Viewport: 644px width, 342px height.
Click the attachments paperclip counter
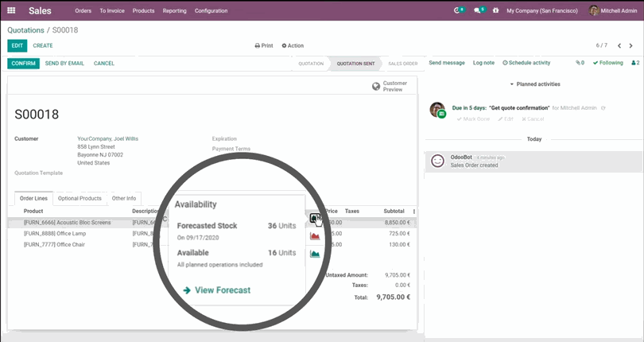click(x=580, y=63)
